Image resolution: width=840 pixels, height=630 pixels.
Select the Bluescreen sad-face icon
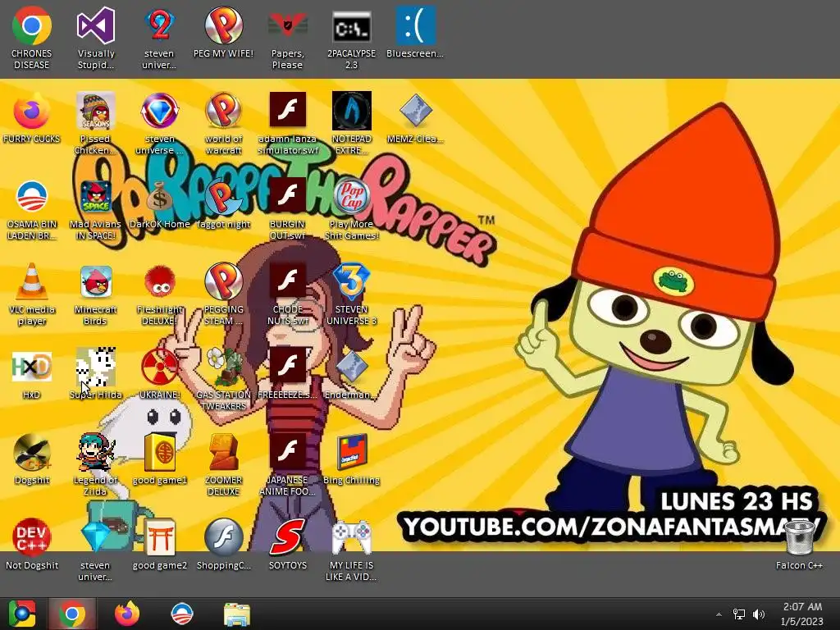coord(416,26)
